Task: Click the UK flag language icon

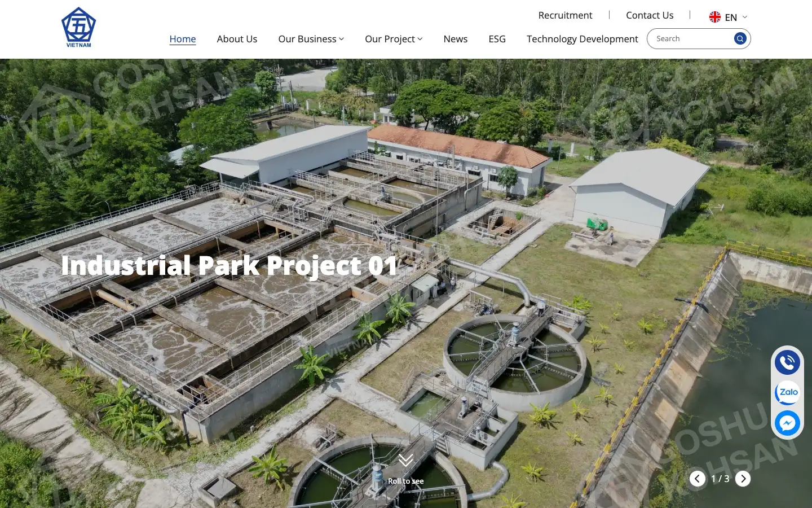Action: click(x=715, y=17)
